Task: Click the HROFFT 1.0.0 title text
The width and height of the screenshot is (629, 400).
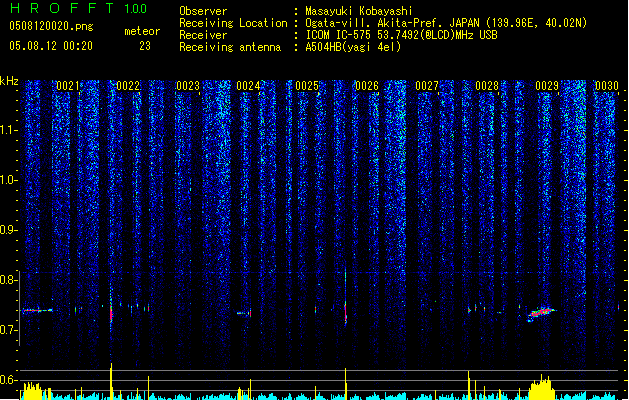Action: click(x=78, y=8)
